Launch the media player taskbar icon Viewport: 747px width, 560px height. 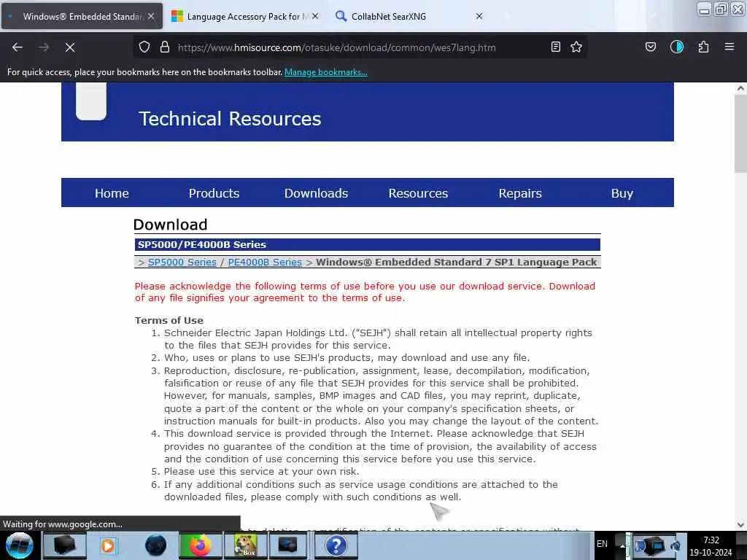(x=108, y=545)
